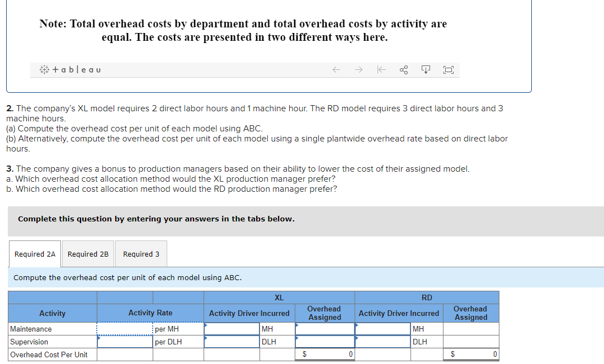Click the RD Supervision DLH unit label
This screenshot has width=604, height=364.
pyautogui.click(x=420, y=342)
